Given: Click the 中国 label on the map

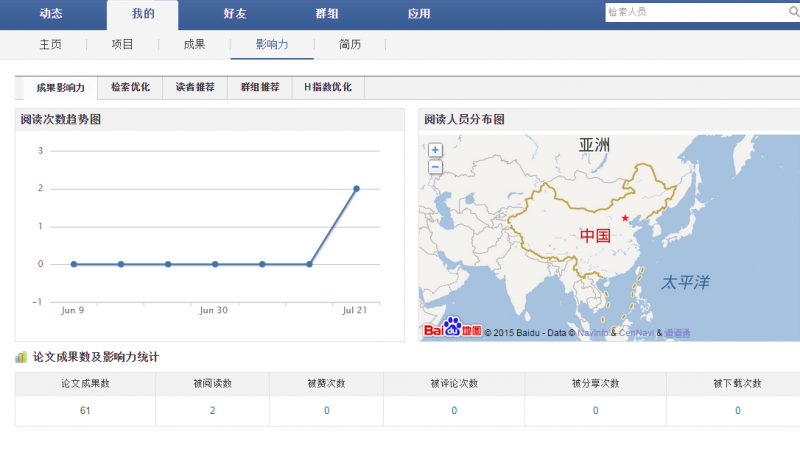Looking at the screenshot, I should pos(595,235).
